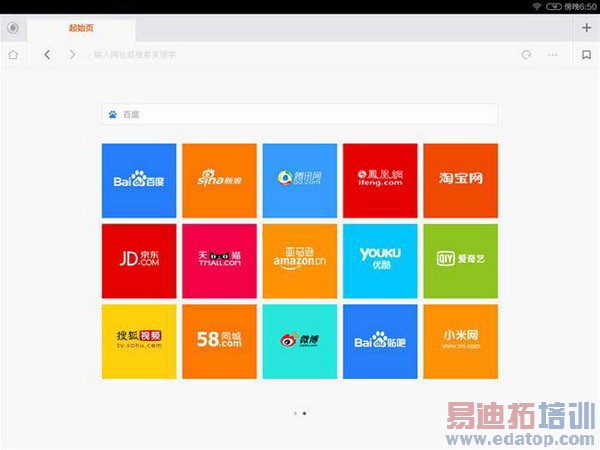
Task: Go to first page indicator dot
Action: point(295,413)
